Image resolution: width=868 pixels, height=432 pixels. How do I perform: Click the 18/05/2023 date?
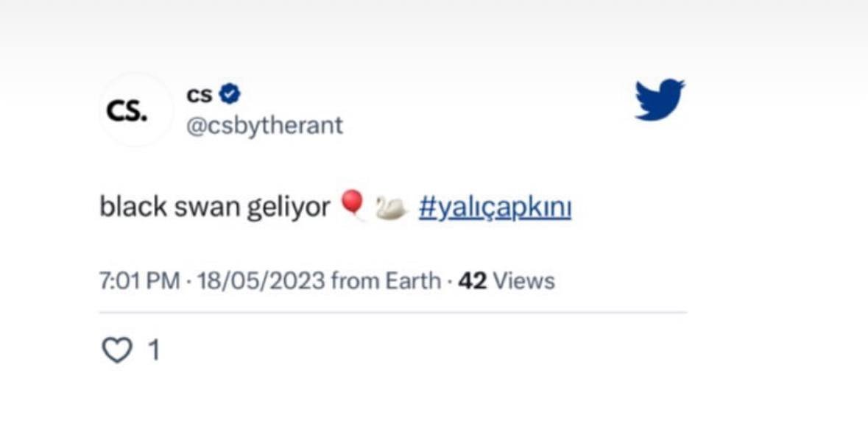tap(261, 280)
